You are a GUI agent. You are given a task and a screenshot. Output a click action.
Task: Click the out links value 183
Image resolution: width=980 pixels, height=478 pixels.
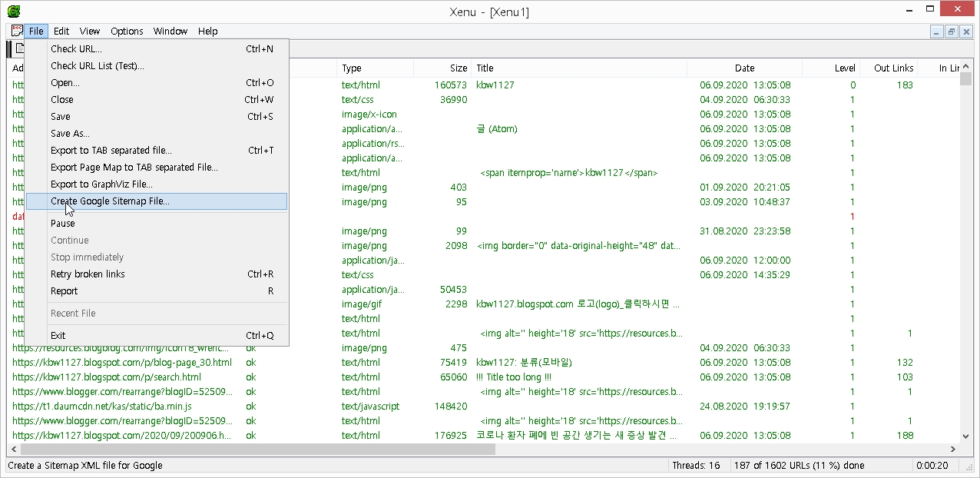point(905,85)
